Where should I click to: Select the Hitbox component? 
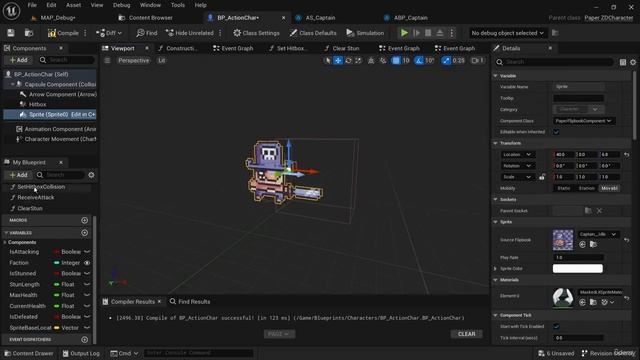(x=37, y=104)
